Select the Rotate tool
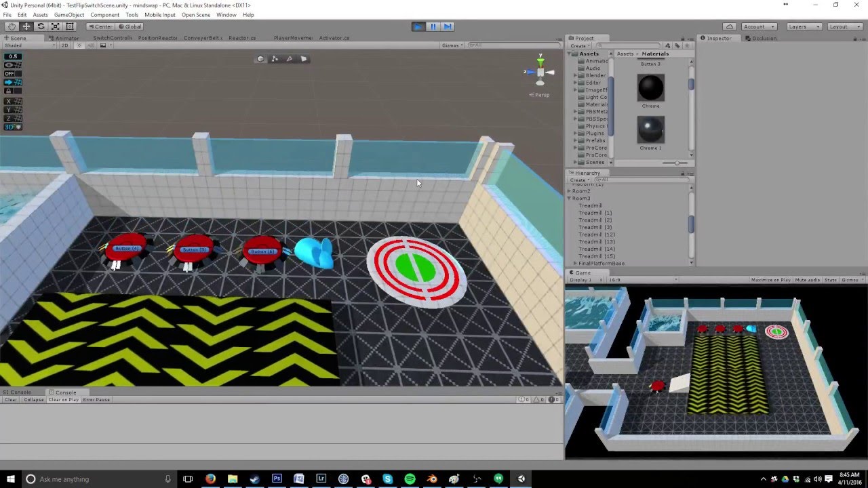Image resolution: width=868 pixels, height=488 pixels. coord(41,26)
